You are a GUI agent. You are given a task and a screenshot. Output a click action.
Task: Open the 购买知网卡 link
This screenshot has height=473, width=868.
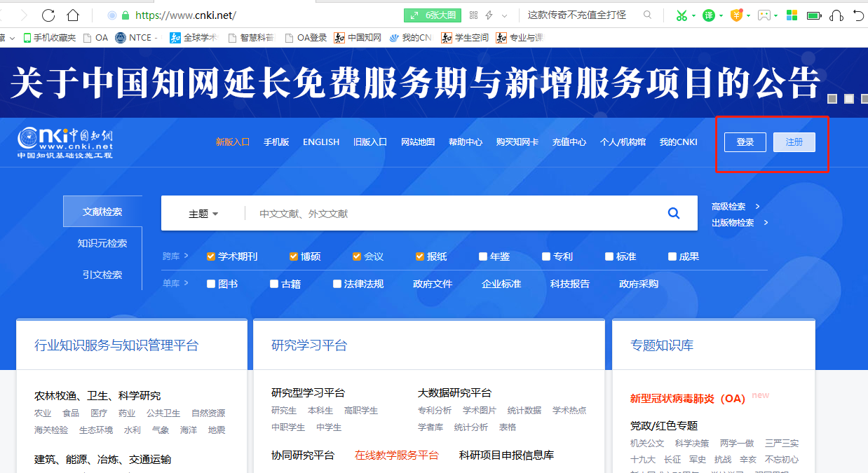517,142
